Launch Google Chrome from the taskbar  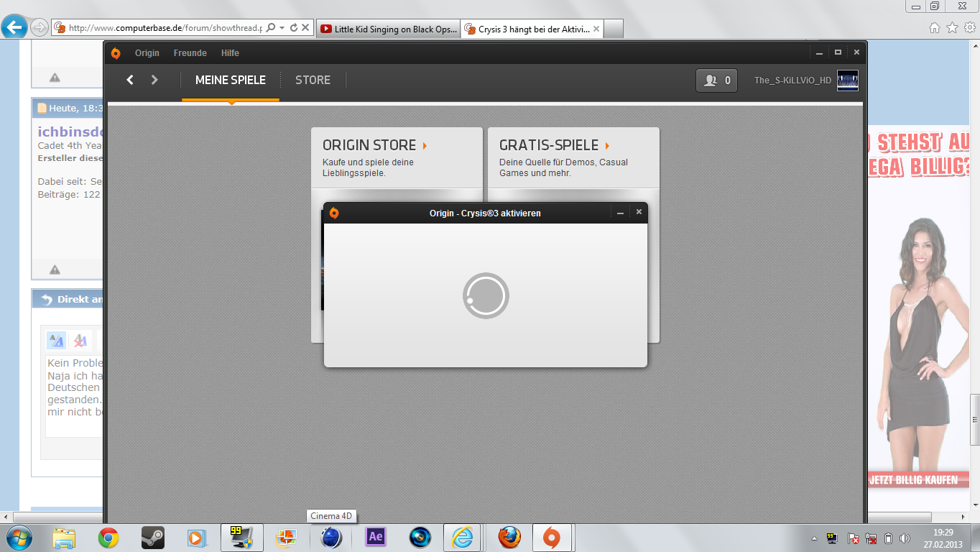(108, 538)
